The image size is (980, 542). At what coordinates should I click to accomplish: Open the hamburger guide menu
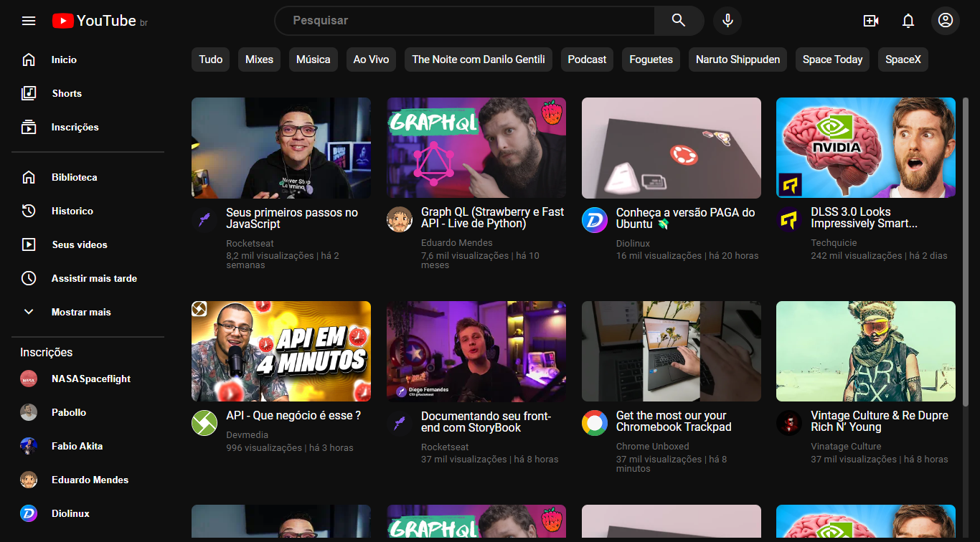pos(29,21)
